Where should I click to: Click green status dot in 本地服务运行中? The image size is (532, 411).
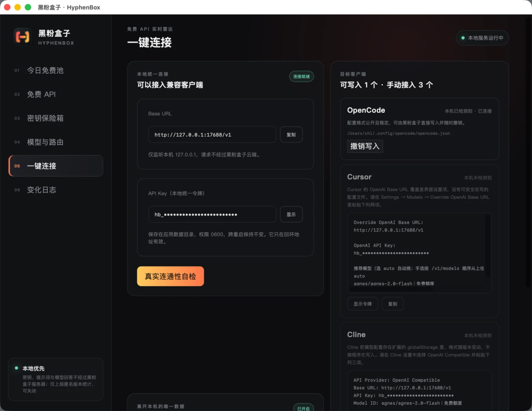[463, 38]
